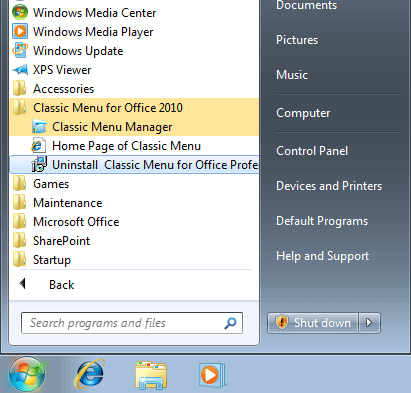Open Windows Explorer from the taskbar
411x393 pixels.
point(151,375)
